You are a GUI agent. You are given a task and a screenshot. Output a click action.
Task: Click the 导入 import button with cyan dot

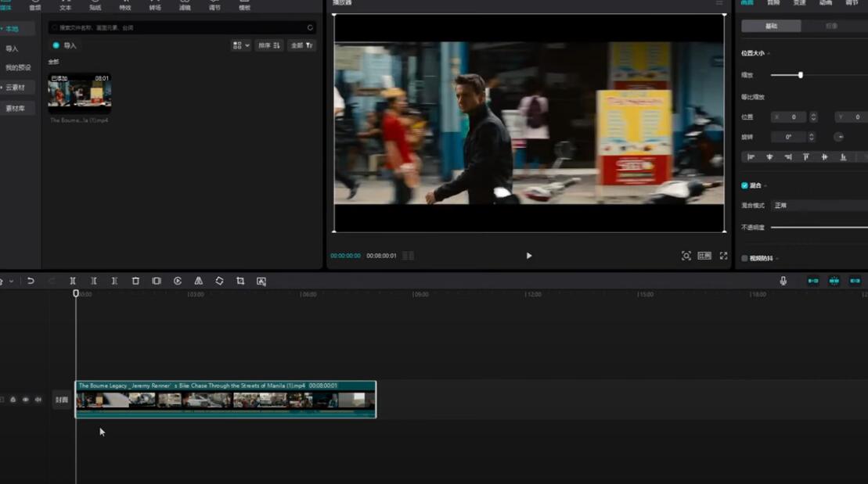pyautogui.click(x=65, y=45)
